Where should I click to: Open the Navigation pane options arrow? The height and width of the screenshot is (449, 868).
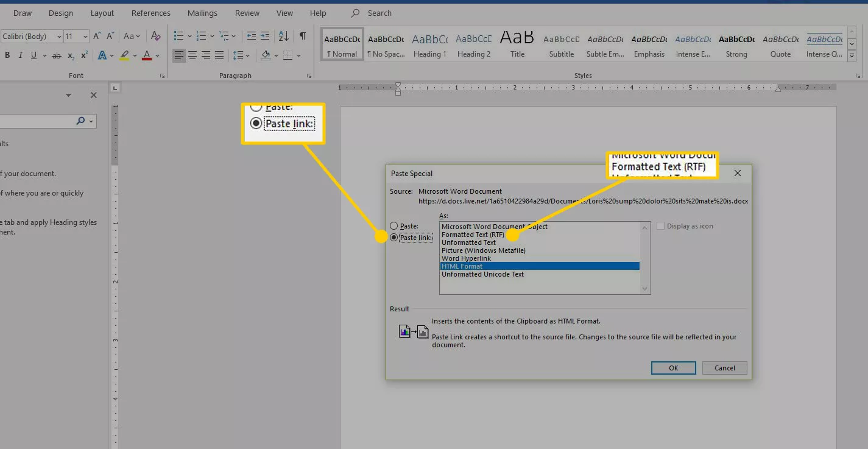click(69, 95)
